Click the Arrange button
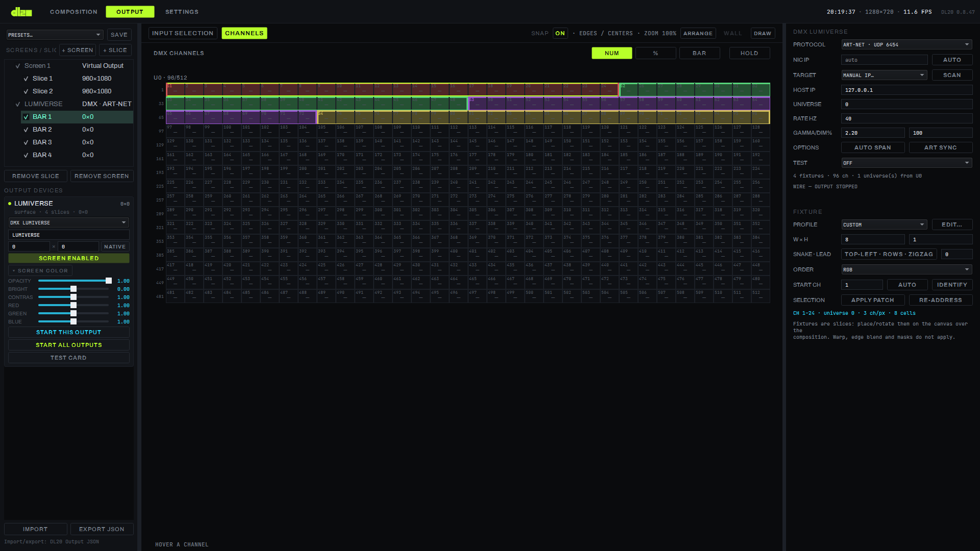 tap(698, 33)
